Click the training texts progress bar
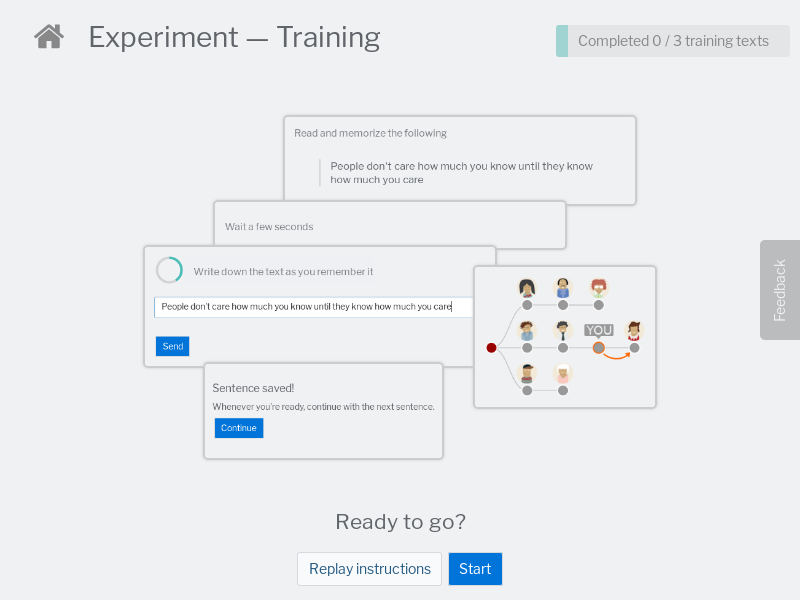 click(x=672, y=41)
